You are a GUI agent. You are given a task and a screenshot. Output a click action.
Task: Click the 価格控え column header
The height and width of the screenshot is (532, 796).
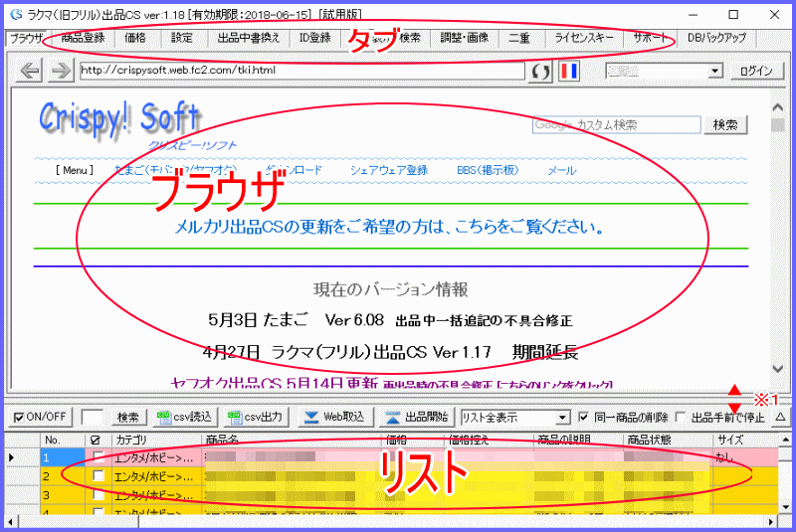click(x=489, y=440)
